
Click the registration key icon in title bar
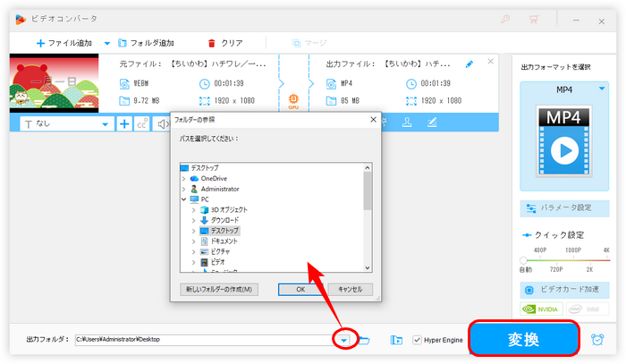[505, 19]
